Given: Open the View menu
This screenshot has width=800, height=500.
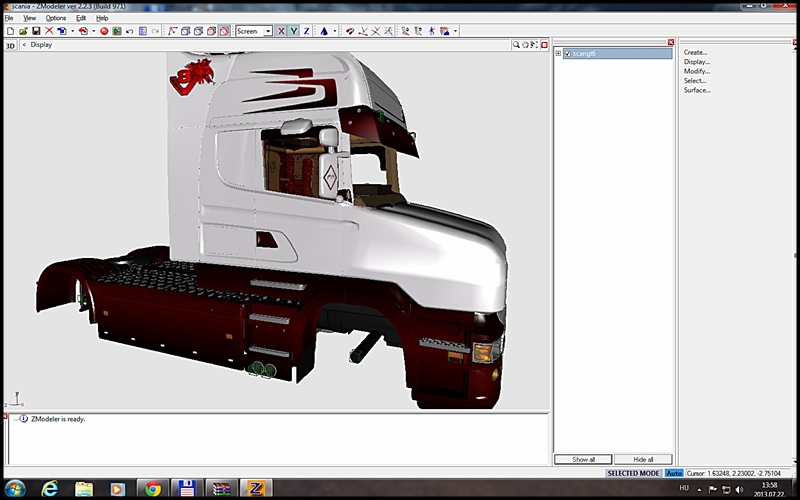Looking at the screenshot, I should (30, 18).
